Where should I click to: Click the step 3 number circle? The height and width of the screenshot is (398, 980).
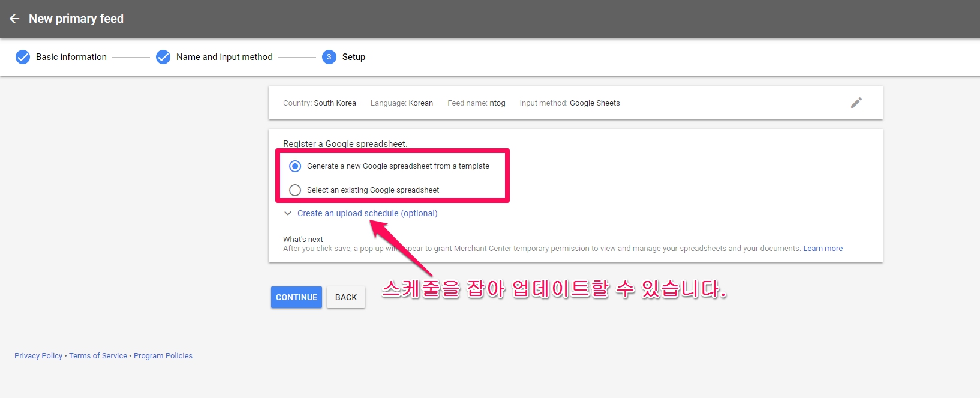coord(329,57)
